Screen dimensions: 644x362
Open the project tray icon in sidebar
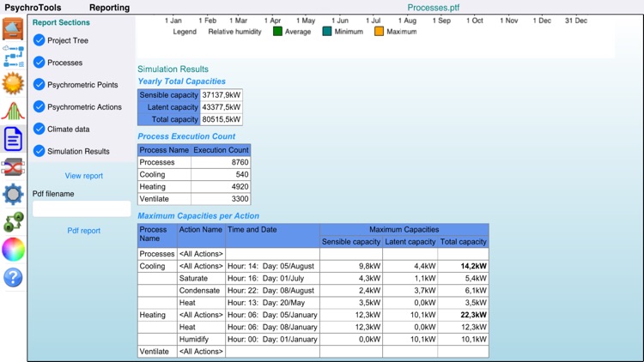[13, 28]
